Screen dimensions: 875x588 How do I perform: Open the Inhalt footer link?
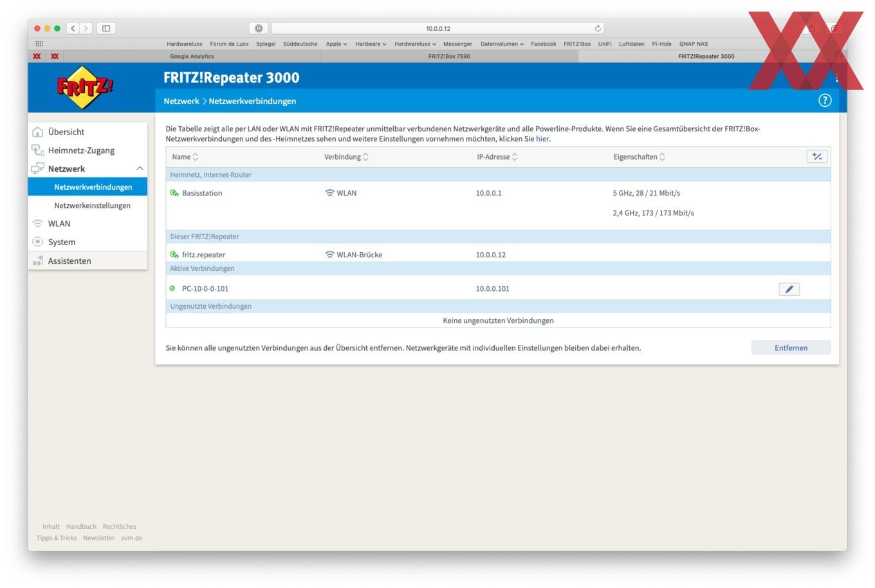click(x=51, y=526)
